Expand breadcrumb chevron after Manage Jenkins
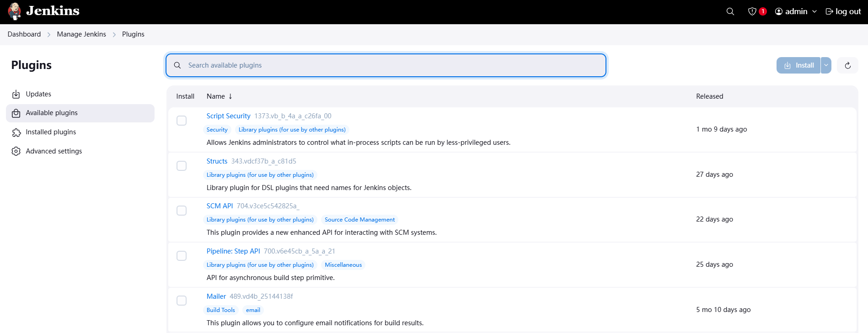The width and height of the screenshot is (868, 333). 114,34
